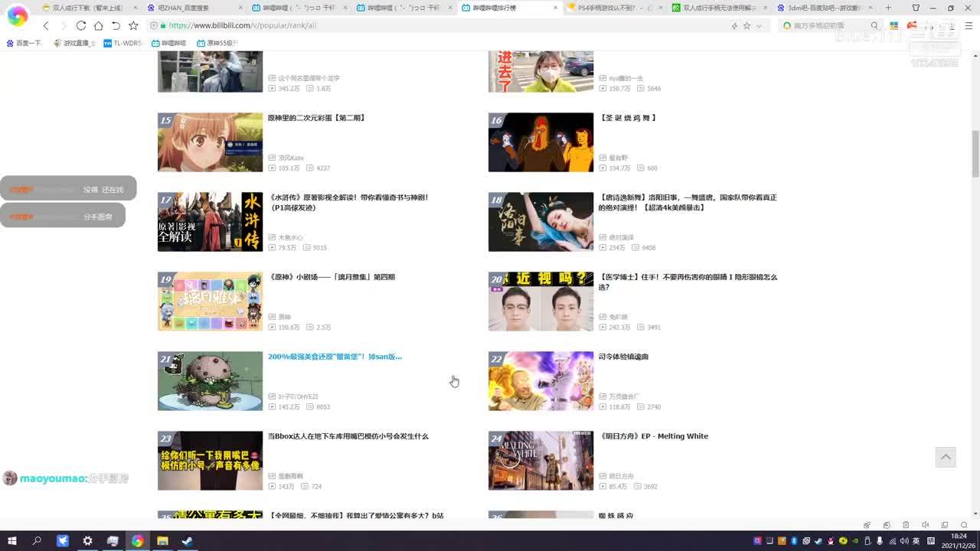The height and width of the screenshot is (551, 980).
Task: Open video titled 原神里的二次元彩蛋【第二期】
Action: [x=316, y=118]
